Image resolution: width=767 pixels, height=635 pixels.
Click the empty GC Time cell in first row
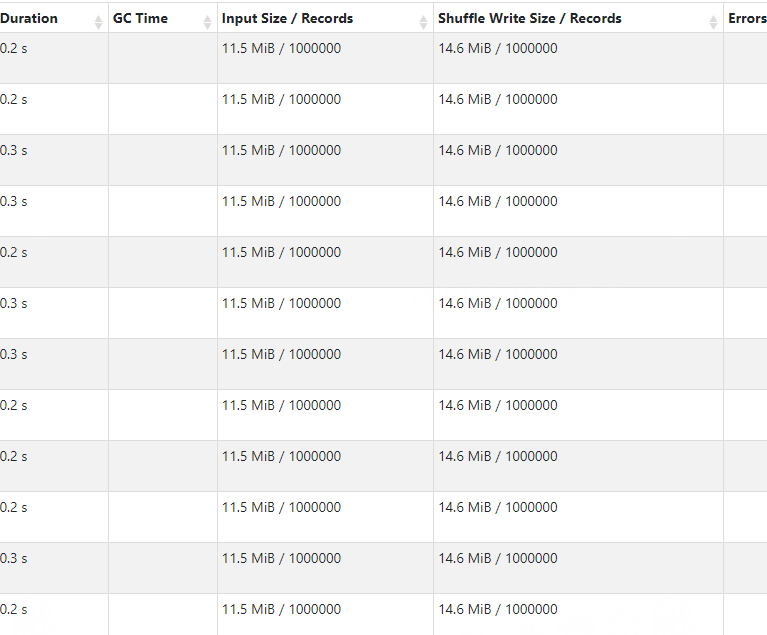162,58
